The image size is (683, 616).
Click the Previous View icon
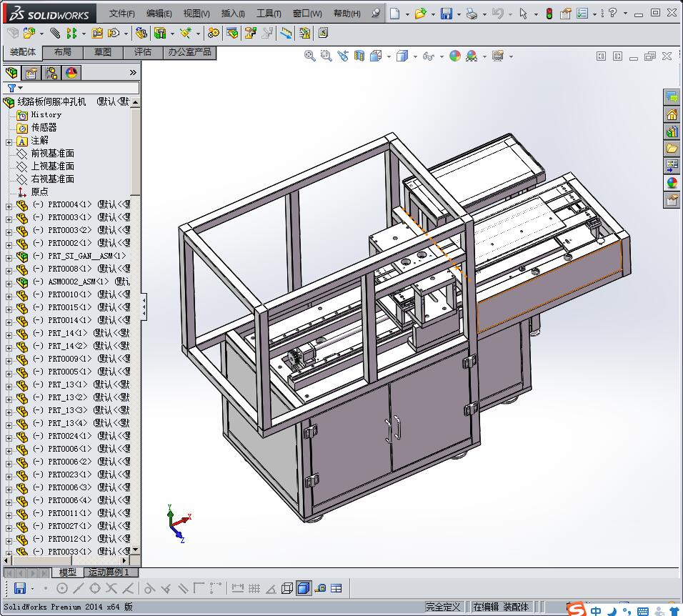343,56
